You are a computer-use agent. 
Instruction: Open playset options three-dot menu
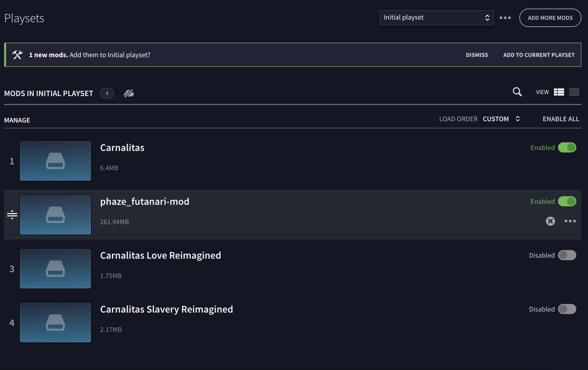point(505,18)
